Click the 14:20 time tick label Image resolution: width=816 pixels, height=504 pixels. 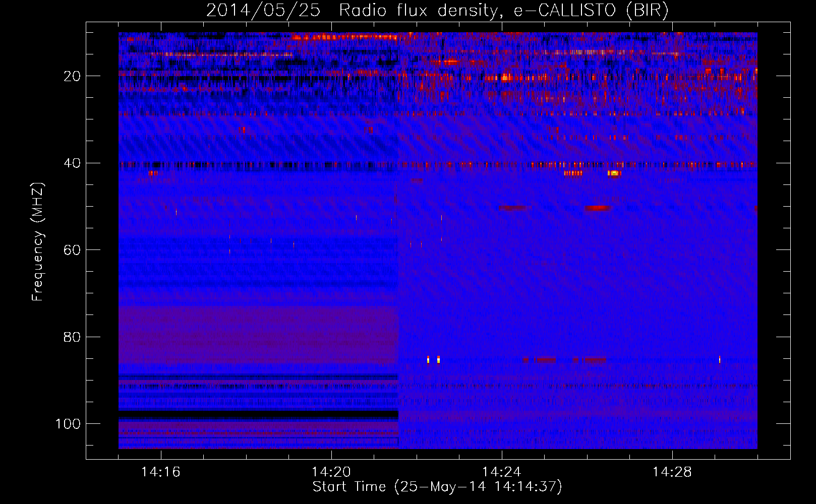coord(331,472)
